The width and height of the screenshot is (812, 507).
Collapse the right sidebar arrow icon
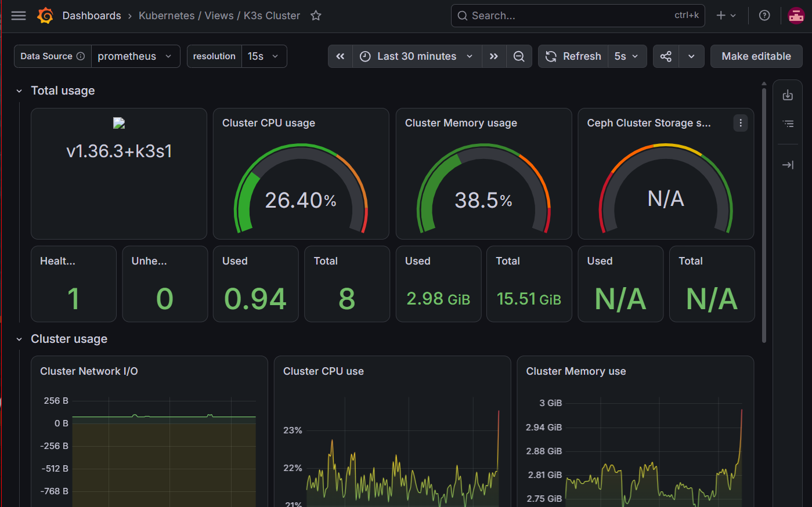point(788,165)
